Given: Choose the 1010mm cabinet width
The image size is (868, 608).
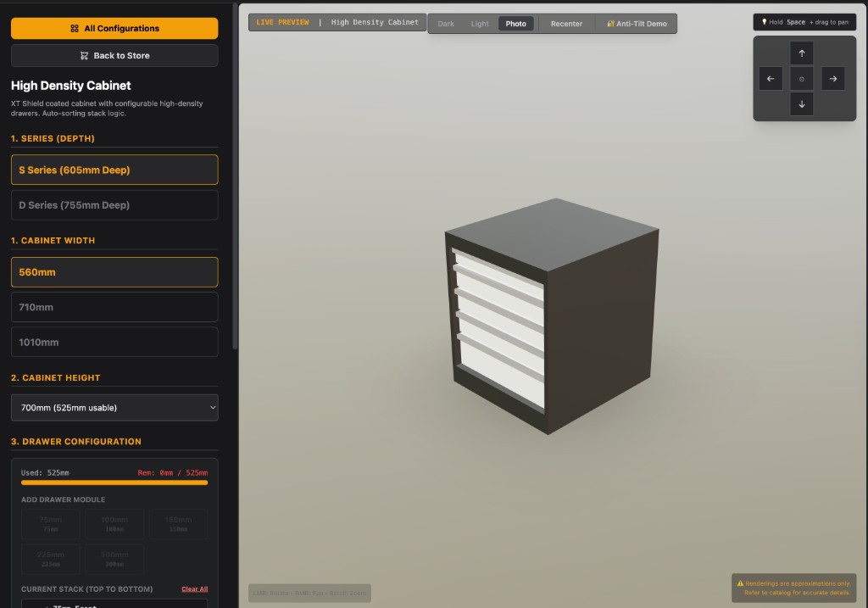Looking at the screenshot, I should 114,343.
